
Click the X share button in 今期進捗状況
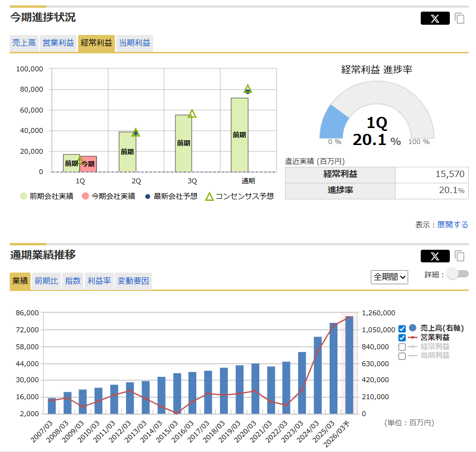tap(435, 18)
